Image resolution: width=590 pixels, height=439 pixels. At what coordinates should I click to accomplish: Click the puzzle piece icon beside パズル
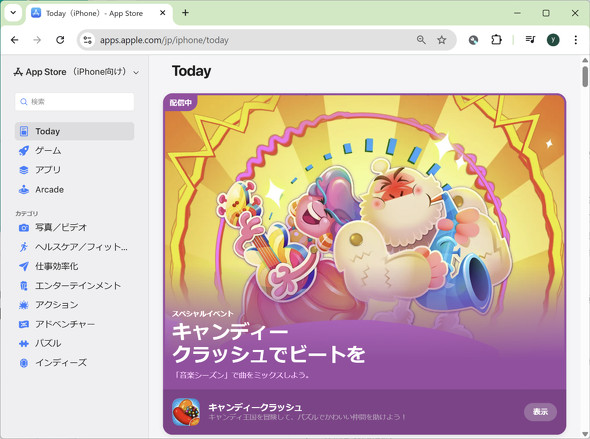(24, 343)
